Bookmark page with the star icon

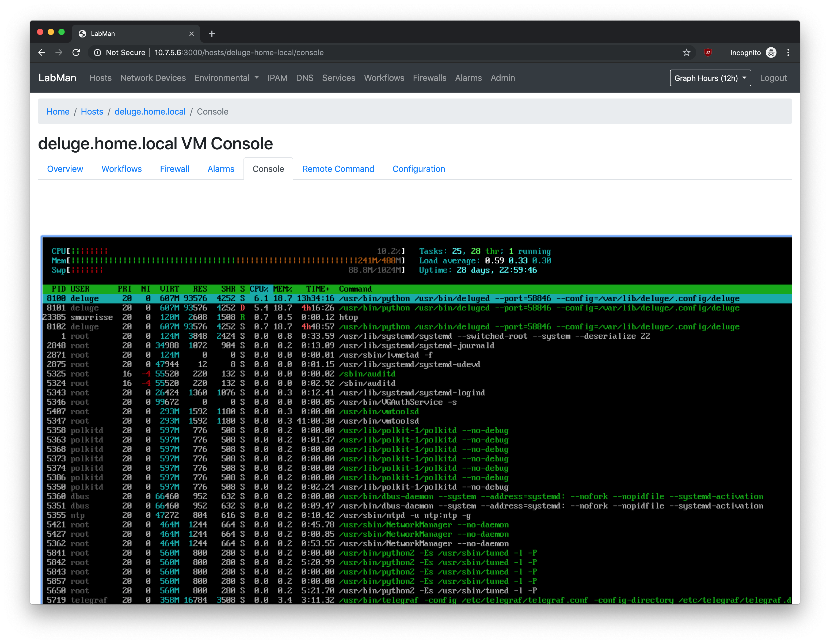pos(686,52)
